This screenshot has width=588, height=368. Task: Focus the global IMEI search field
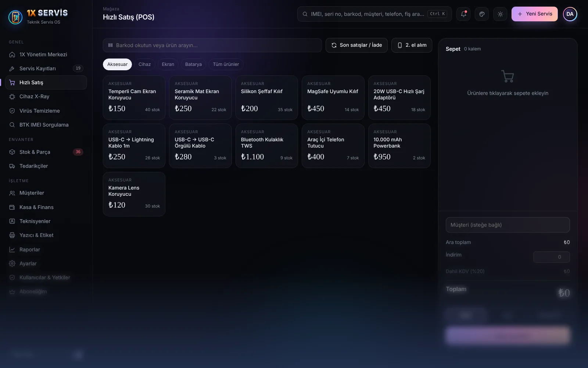(374, 14)
